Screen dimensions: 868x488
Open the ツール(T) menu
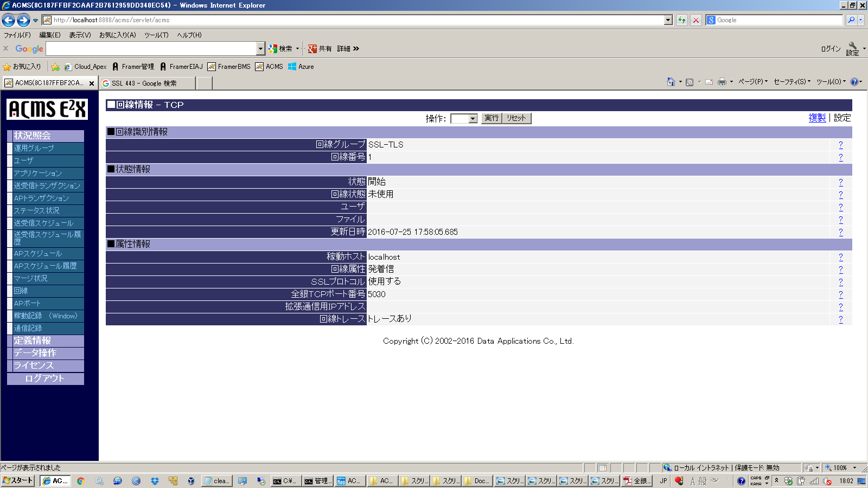[156, 35]
